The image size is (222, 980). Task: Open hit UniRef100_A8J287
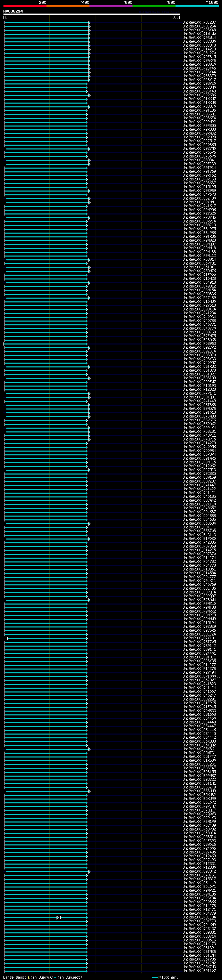click(199, 23)
